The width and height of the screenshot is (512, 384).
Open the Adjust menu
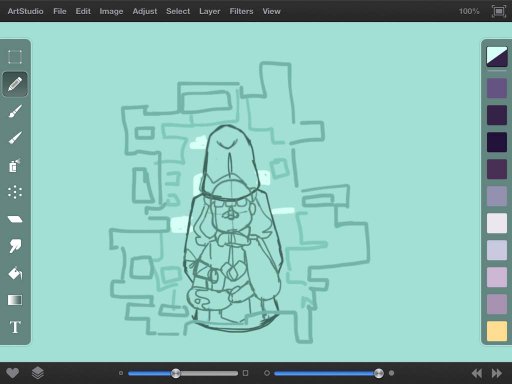(x=145, y=11)
